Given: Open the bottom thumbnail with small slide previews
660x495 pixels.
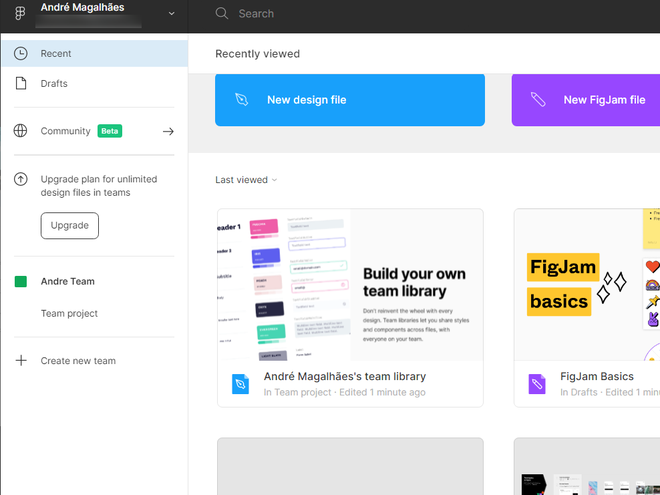Looking at the screenshot, I should 587,466.
